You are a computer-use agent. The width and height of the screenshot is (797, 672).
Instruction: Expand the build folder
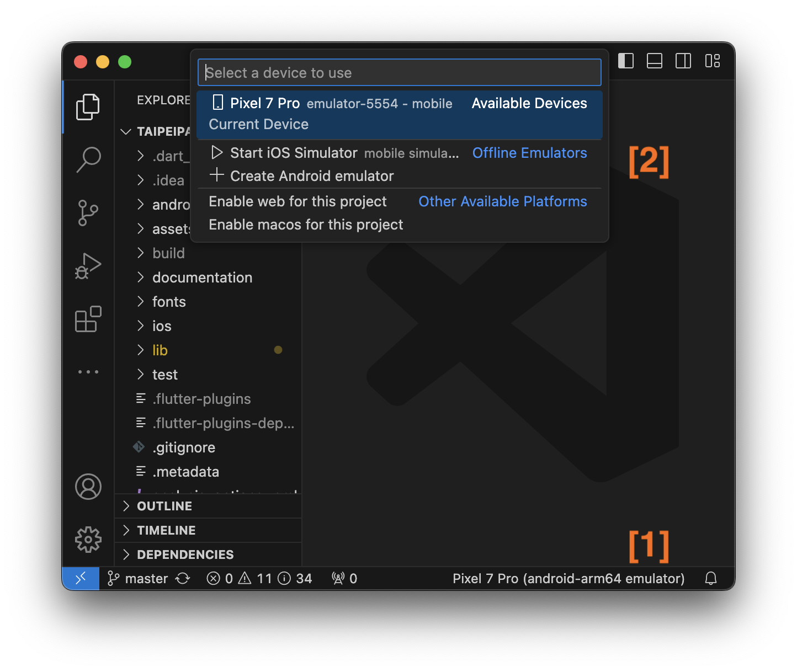[x=209, y=253]
